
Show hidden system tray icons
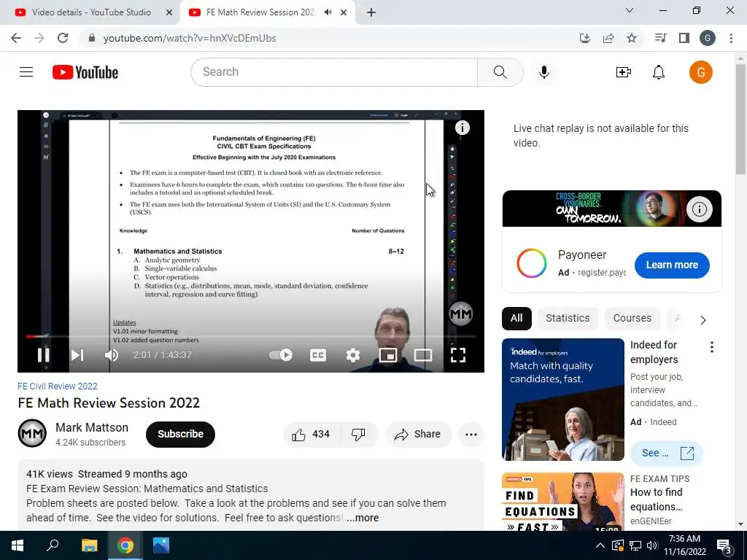[600, 545]
